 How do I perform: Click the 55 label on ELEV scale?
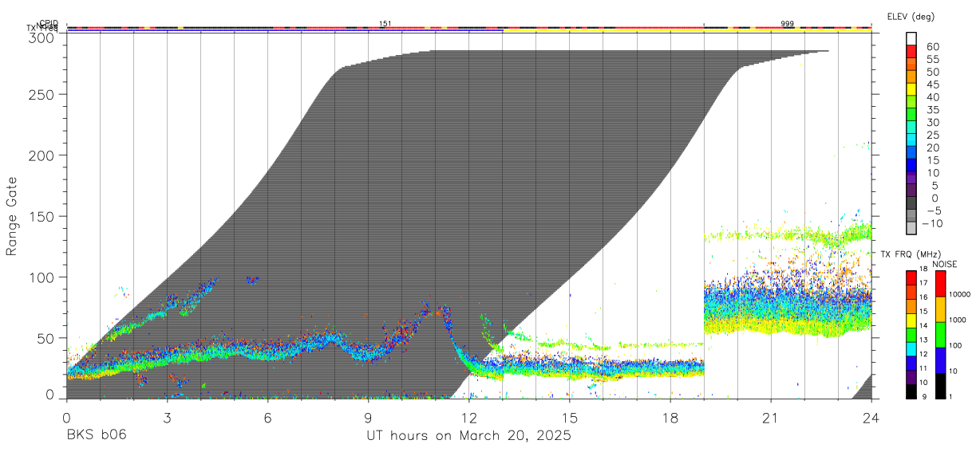932,59
